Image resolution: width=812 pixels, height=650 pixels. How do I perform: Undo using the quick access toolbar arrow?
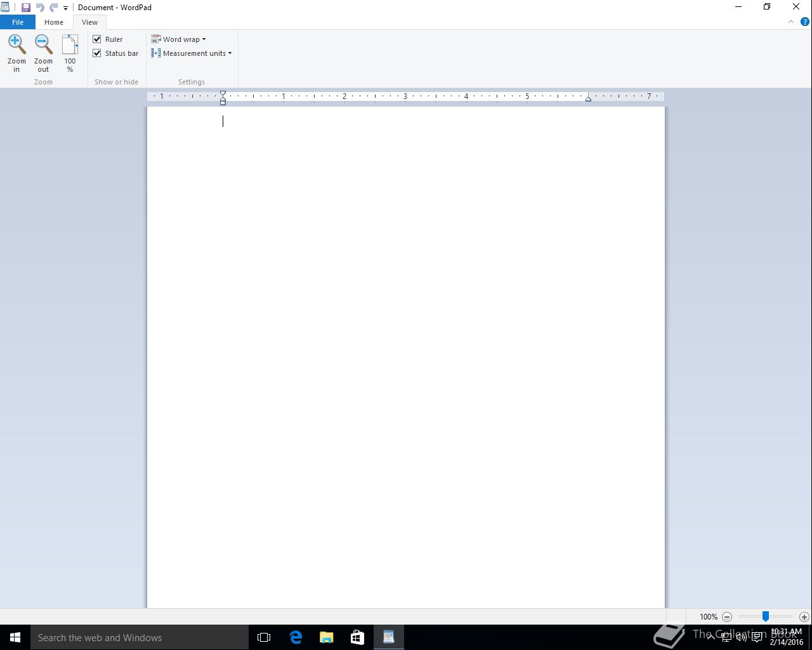pyautogui.click(x=39, y=8)
